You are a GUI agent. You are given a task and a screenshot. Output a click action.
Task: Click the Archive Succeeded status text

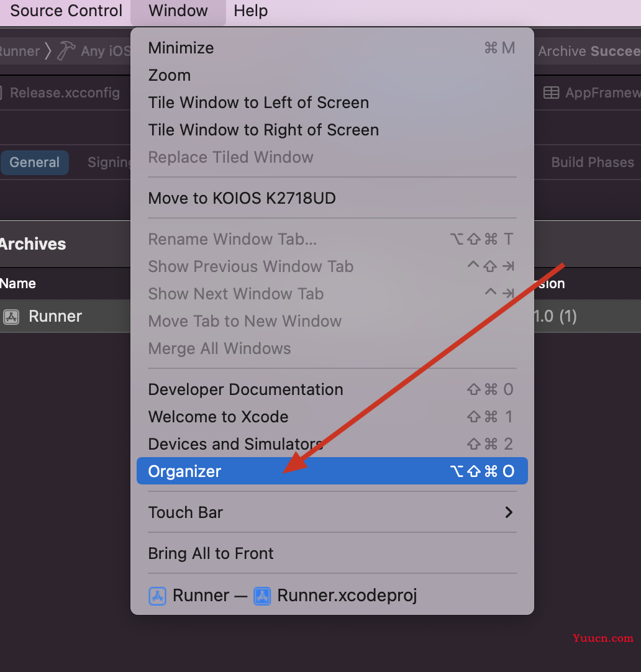589,52
